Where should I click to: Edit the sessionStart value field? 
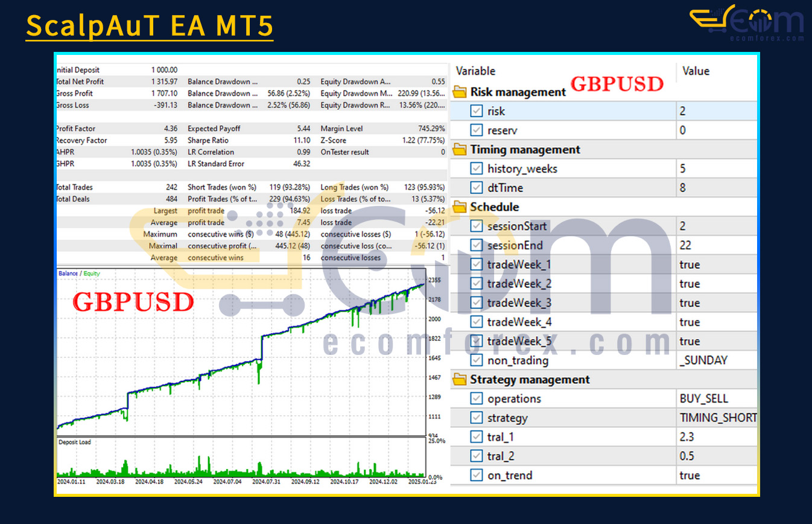(717, 226)
